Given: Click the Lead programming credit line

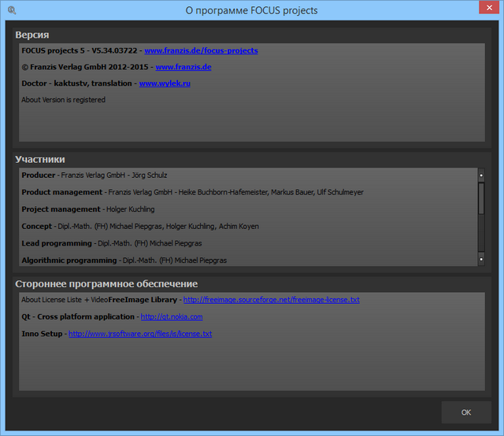Looking at the screenshot, I should [112, 243].
